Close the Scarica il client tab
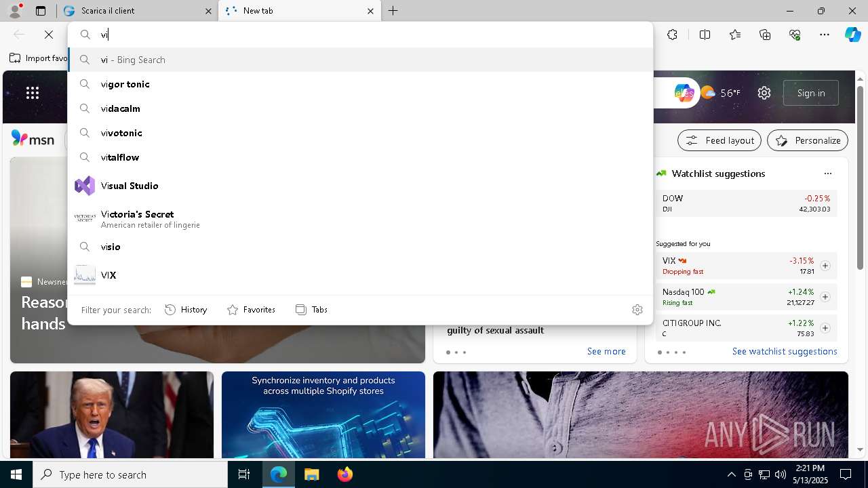This screenshot has height=488, width=868. pyautogui.click(x=208, y=11)
